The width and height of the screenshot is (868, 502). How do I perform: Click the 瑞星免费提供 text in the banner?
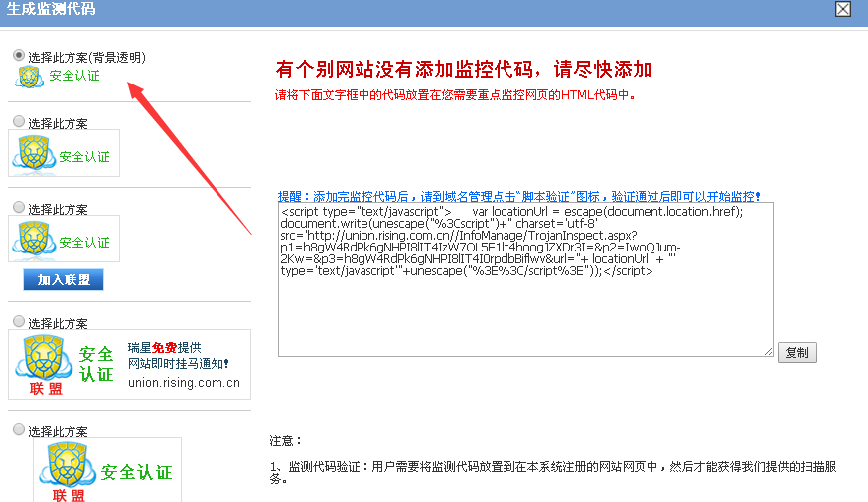(165, 347)
